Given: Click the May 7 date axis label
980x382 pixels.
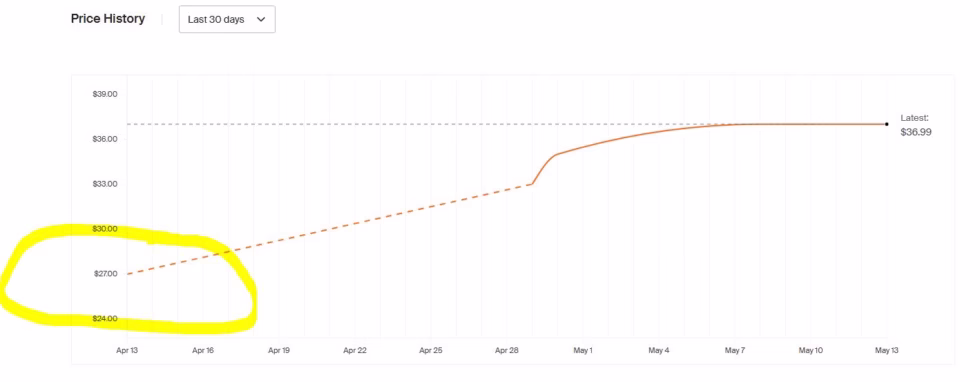Looking at the screenshot, I should click(734, 351).
